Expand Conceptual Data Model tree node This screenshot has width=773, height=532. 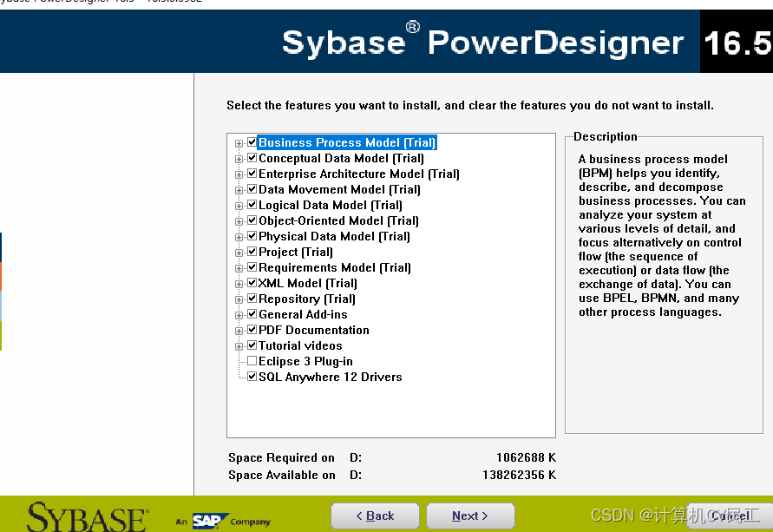239,160
